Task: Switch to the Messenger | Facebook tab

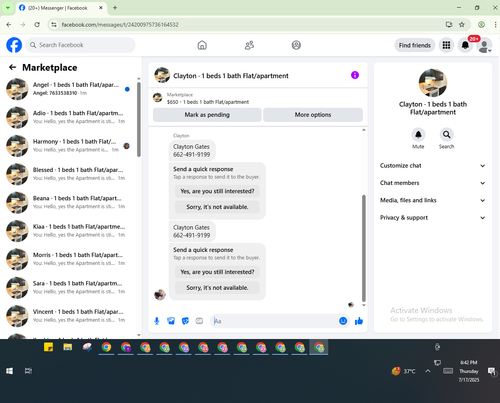Action: (61, 8)
